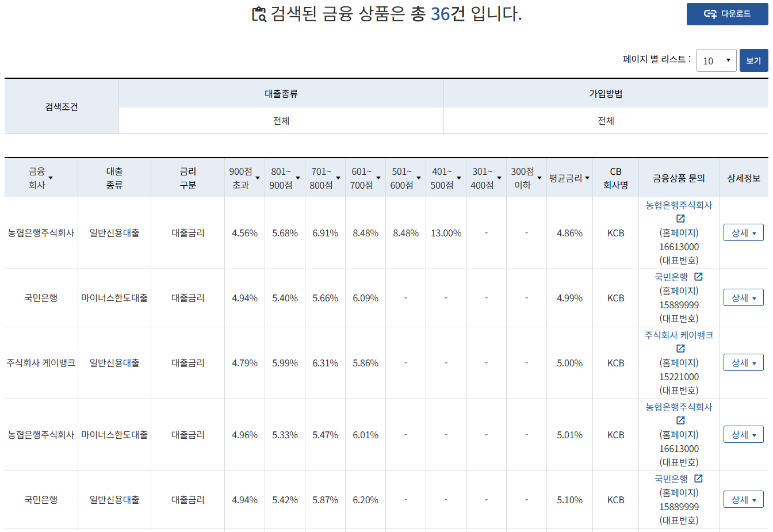The width and height of the screenshot is (773, 532).
Task: Expand 상세 for 농협은행 마이너스한도대출 row
Action: tap(743, 435)
